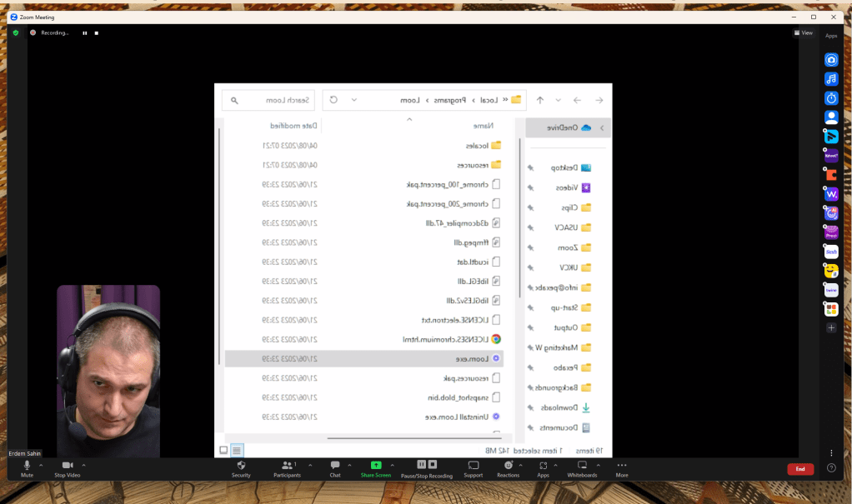Pause recording from the bottom toolbar

[x=421, y=464]
